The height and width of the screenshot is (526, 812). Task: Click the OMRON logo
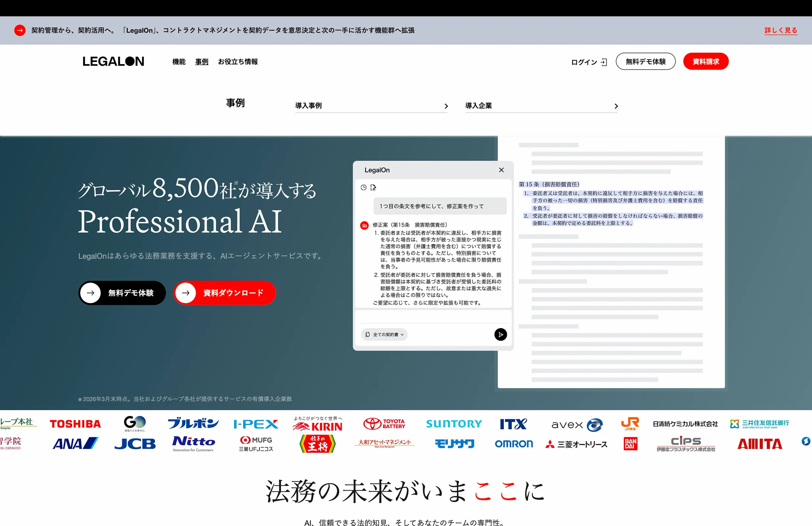pos(514,444)
